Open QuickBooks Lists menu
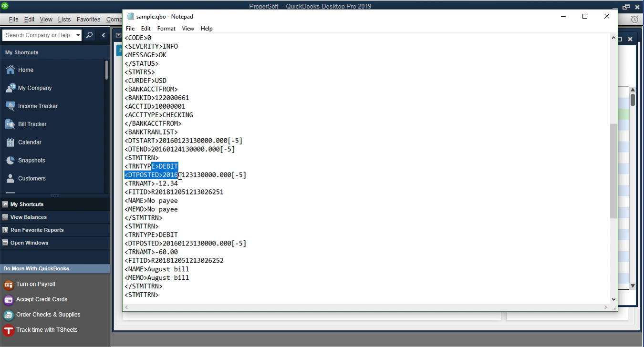 [x=64, y=20]
